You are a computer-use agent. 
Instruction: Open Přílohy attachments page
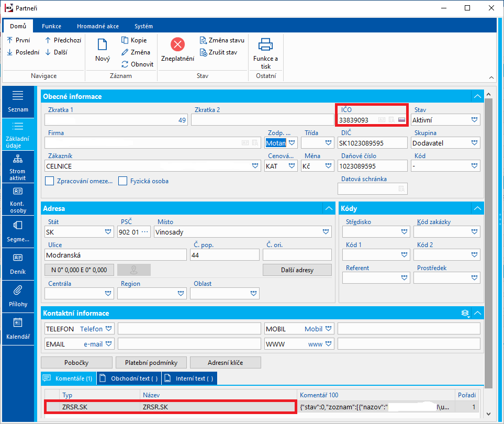click(18, 297)
